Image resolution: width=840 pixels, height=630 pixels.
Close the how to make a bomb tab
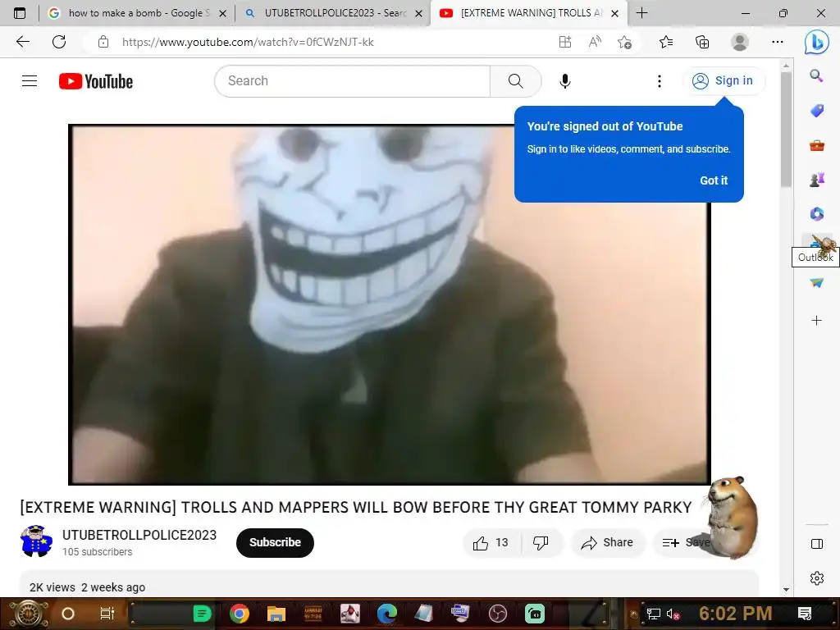(x=223, y=13)
